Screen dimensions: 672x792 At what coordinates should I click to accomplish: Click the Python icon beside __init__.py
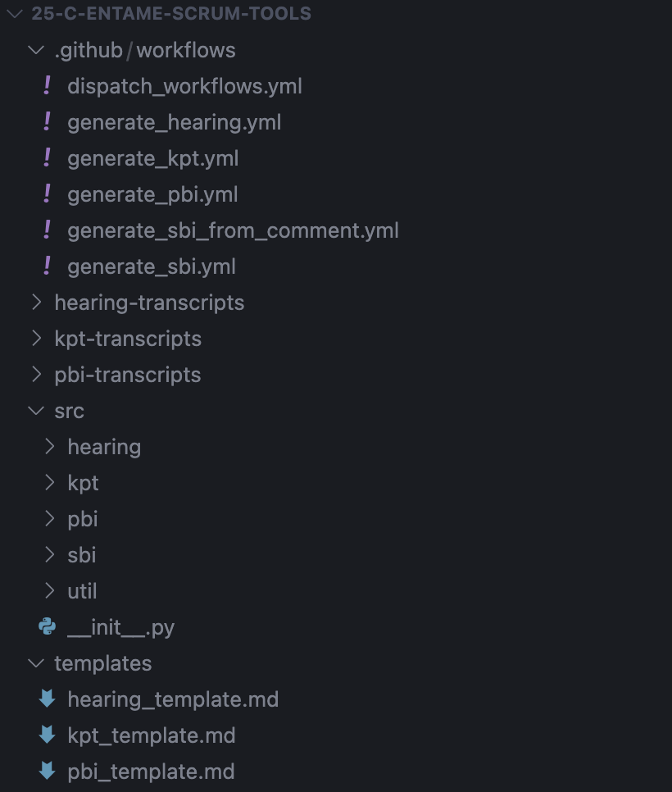(47, 627)
